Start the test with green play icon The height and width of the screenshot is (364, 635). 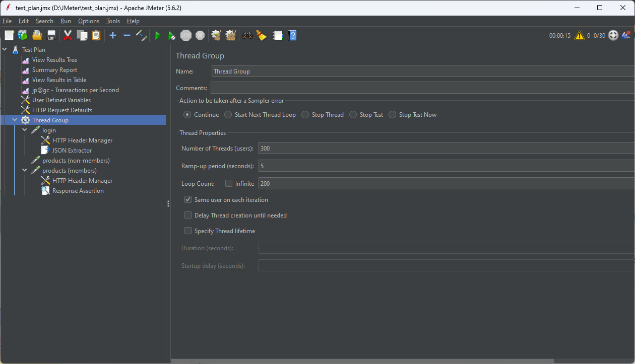point(158,35)
